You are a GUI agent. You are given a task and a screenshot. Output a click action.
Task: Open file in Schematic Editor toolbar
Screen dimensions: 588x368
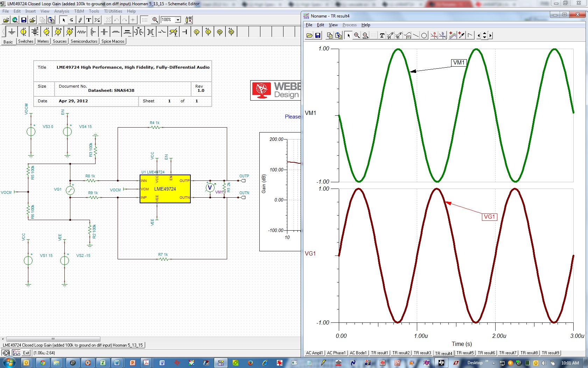click(6, 20)
